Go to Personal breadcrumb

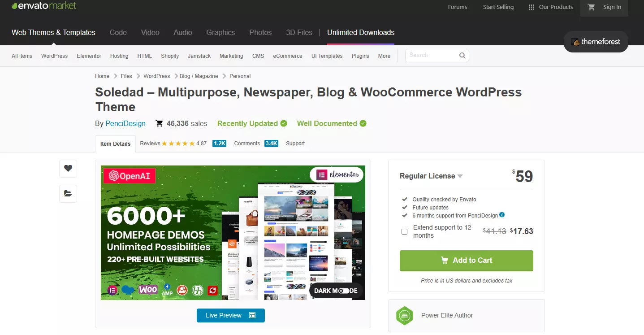[x=240, y=76]
